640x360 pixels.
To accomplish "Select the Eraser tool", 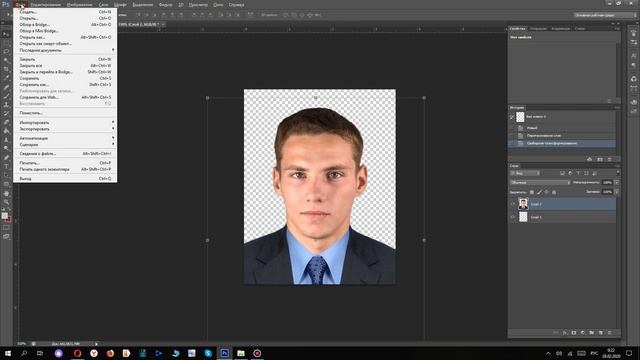I will tap(6, 122).
